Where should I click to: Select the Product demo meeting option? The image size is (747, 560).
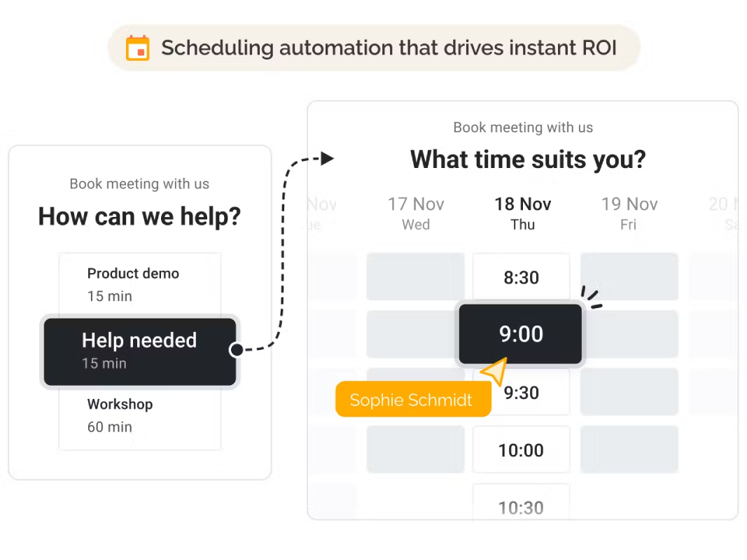pyautogui.click(x=139, y=284)
